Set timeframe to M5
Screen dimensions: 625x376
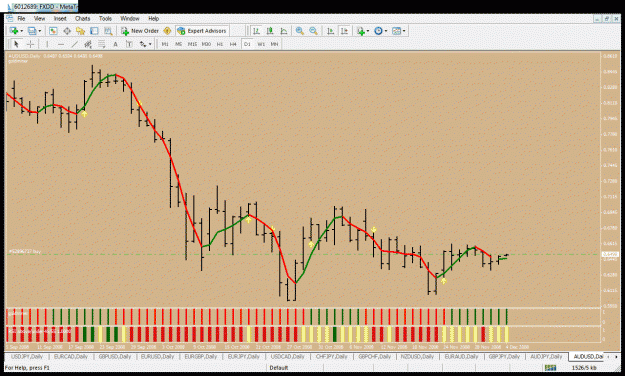point(179,44)
